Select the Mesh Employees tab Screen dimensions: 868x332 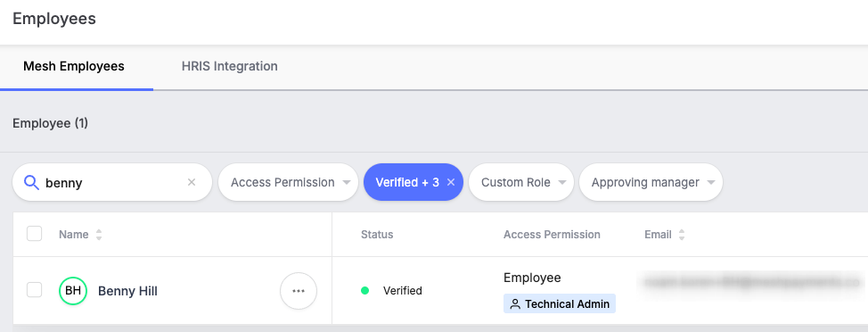click(74, 67)
